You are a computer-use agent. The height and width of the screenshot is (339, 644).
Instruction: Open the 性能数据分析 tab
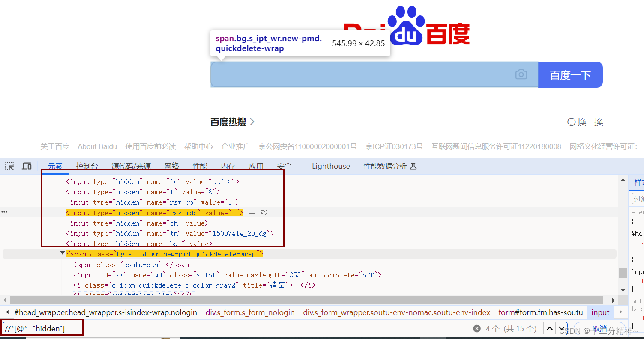(385, 166)
